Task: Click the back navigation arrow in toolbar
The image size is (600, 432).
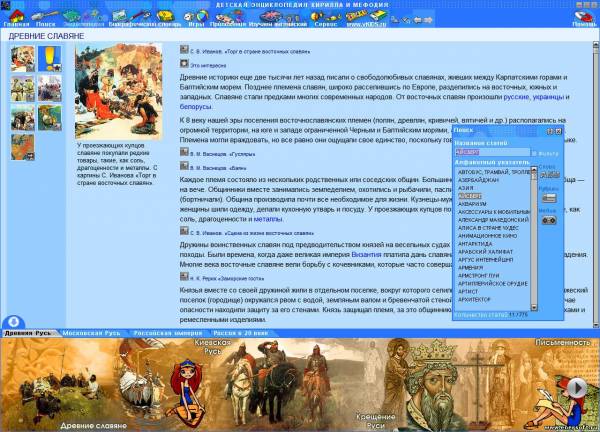Action: tap(417, 19)
